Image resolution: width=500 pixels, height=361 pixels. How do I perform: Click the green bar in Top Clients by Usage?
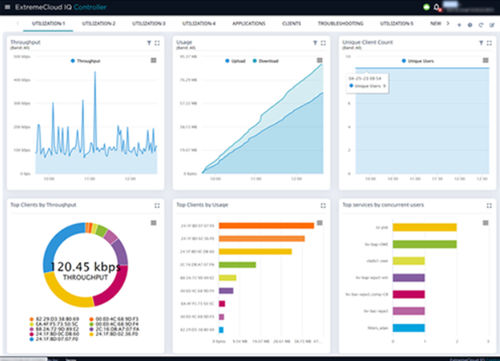[x=237, y=265]
